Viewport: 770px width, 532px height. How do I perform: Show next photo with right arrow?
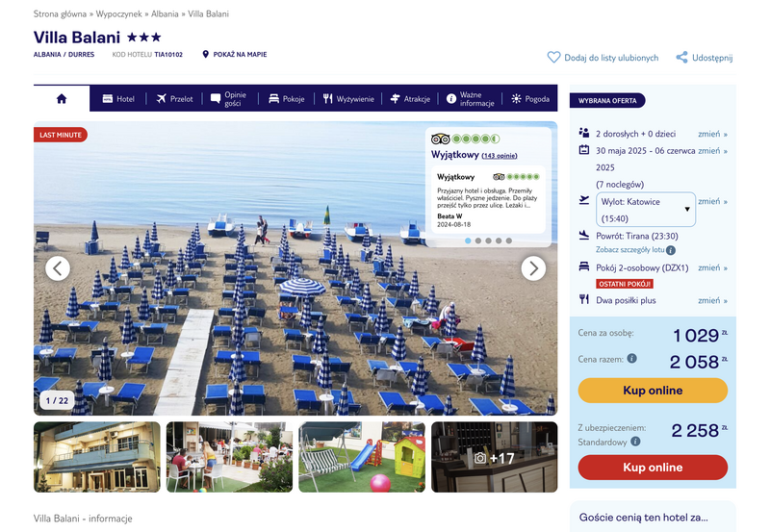533,268
